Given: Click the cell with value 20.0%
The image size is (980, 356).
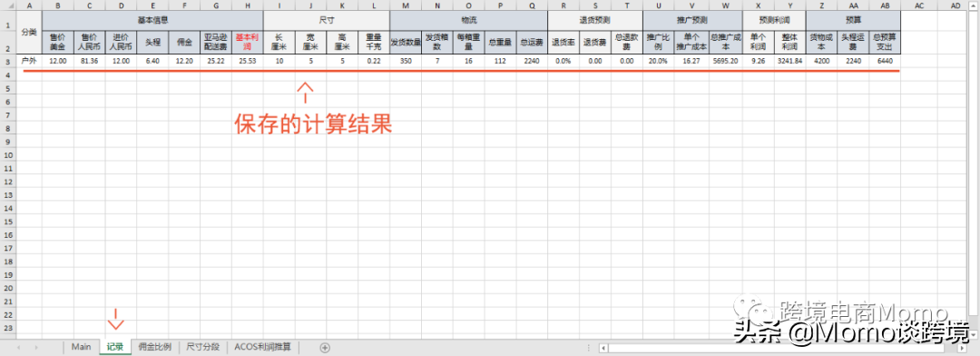Looking at the screenshot, I should click(x=658, y=62).
